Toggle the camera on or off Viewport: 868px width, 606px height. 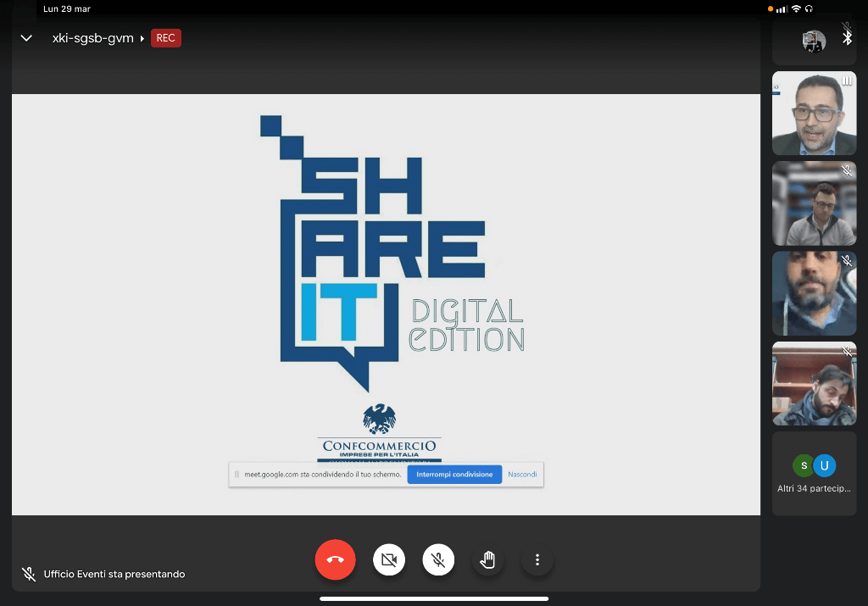click(x=389, y=559)
